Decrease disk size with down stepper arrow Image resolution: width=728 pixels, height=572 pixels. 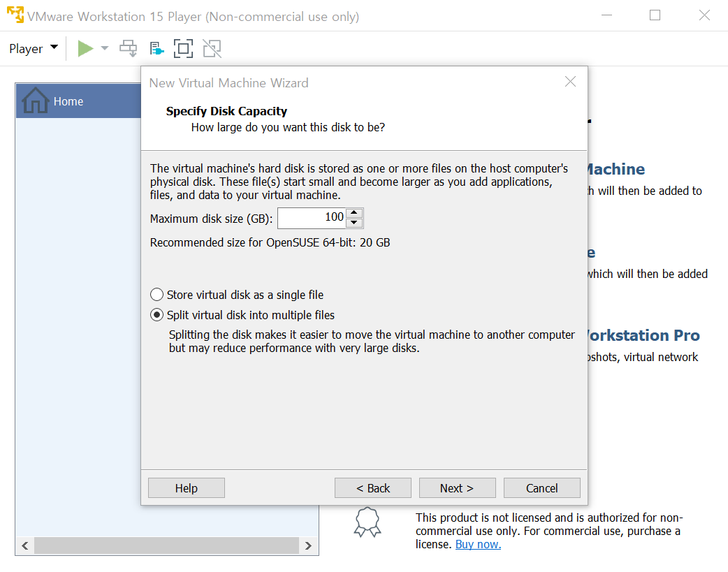(x=354, y=223)
